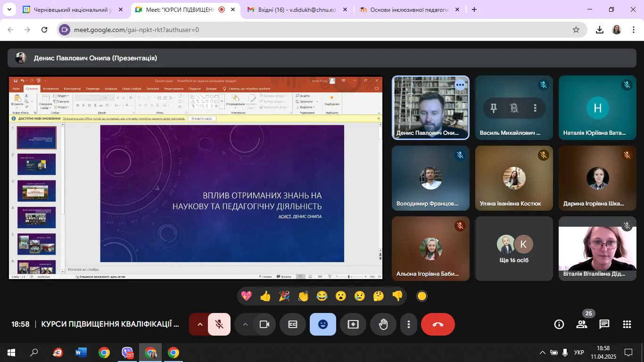Open More options three-dot menu
Screen dimensions: 644x362
(409, 324)
